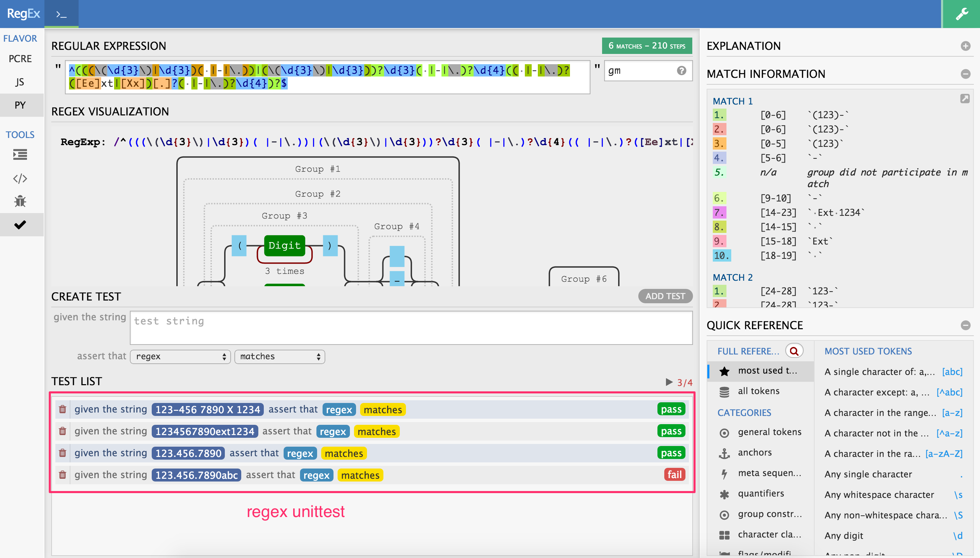
Task: Collapse the Match Information panel
Action: pyautogui.click(x=965, y=74)
